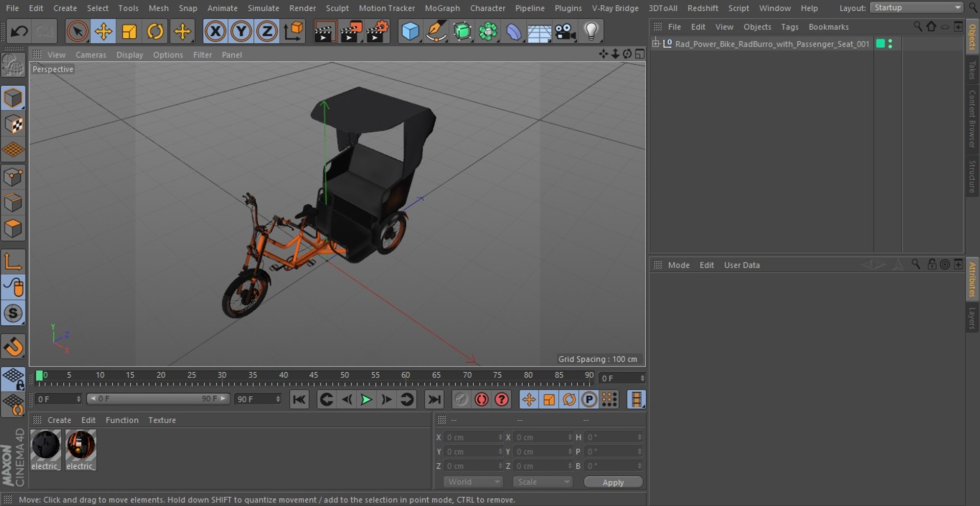Switch to the Takes side tab
Screen dimensions: 980x506
[972, 70]
